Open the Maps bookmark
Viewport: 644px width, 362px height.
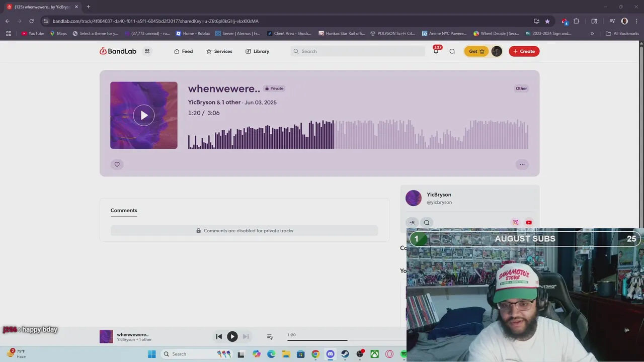[x=58, y=33]
